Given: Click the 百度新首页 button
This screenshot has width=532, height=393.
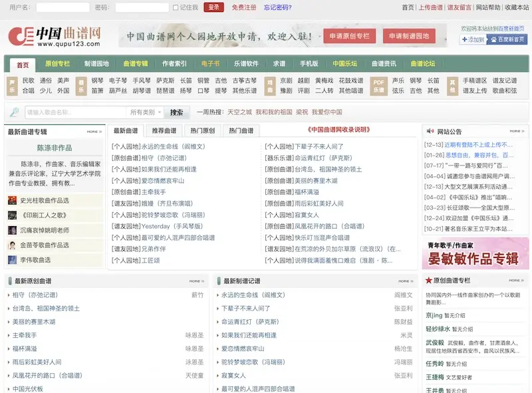Looking at the screenshot, I should point(507,40).
